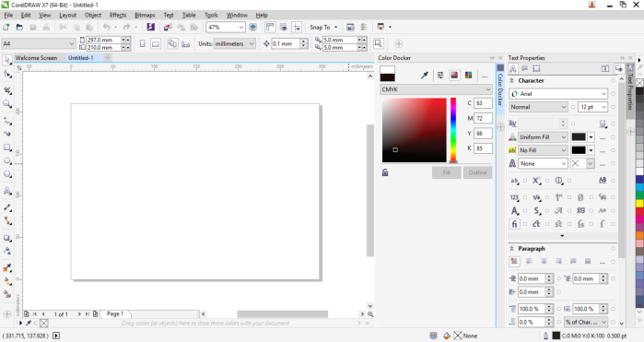Toggle the color lock in Color Docker
This screenshot has width=644, height=342.
[x=385, y=172]
